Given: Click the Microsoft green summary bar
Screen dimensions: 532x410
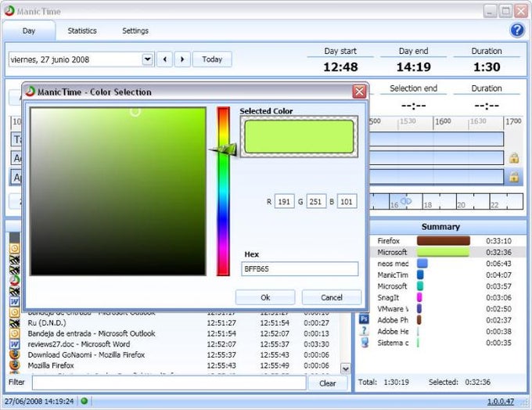Looking at the screenshot, I should click(x=443, y=252).
